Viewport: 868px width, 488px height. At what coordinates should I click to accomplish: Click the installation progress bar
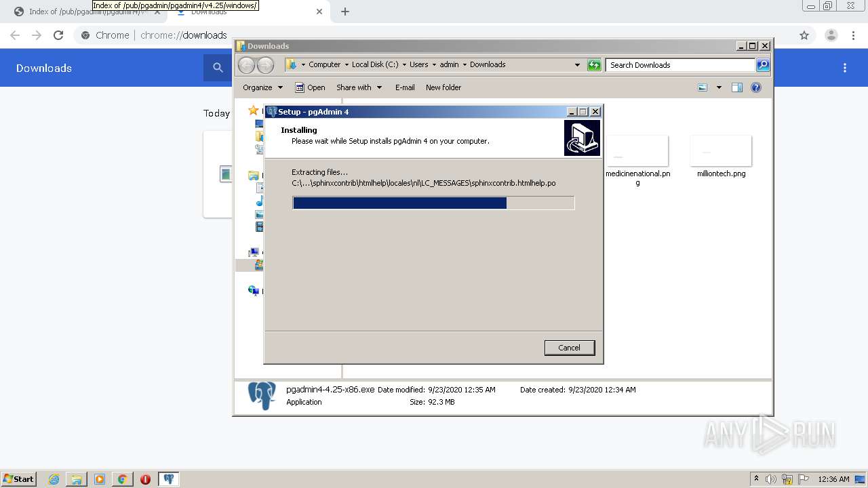pos(433,203)
